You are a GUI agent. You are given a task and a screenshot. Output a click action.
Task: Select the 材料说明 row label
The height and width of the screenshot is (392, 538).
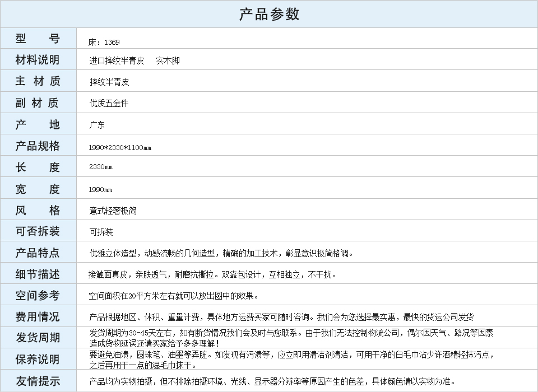click(x=38, y=60)
